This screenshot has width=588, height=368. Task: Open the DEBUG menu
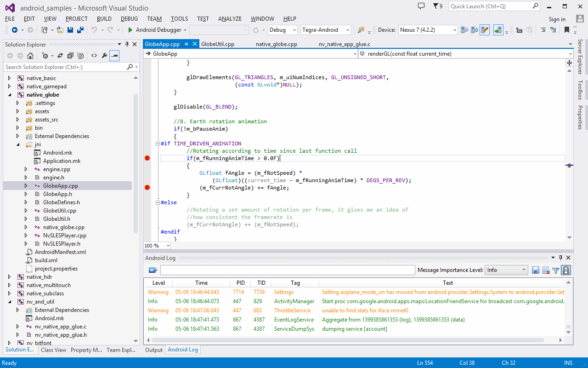(x=129, y=18)
